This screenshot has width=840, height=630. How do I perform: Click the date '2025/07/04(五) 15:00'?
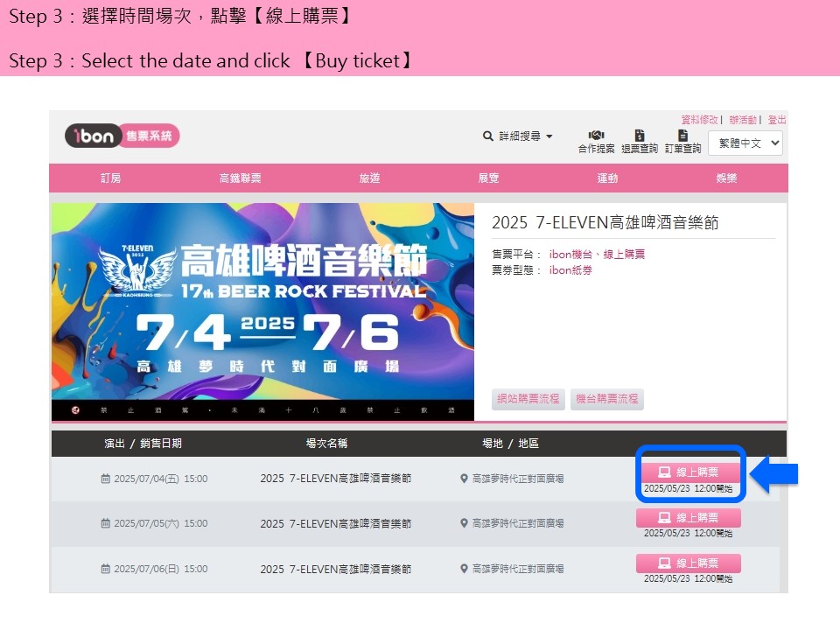pyautogui.click(x=161, y=479)
